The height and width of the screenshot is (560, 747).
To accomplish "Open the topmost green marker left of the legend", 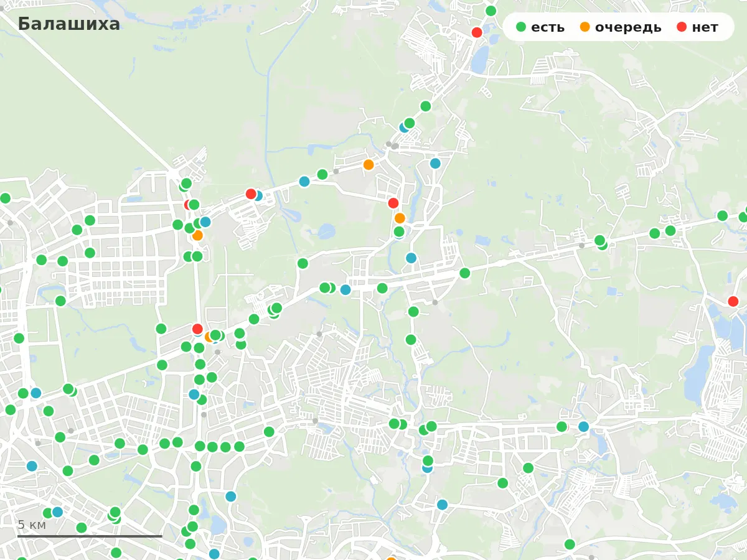I will pyautogui.click(x=491, y=11).
